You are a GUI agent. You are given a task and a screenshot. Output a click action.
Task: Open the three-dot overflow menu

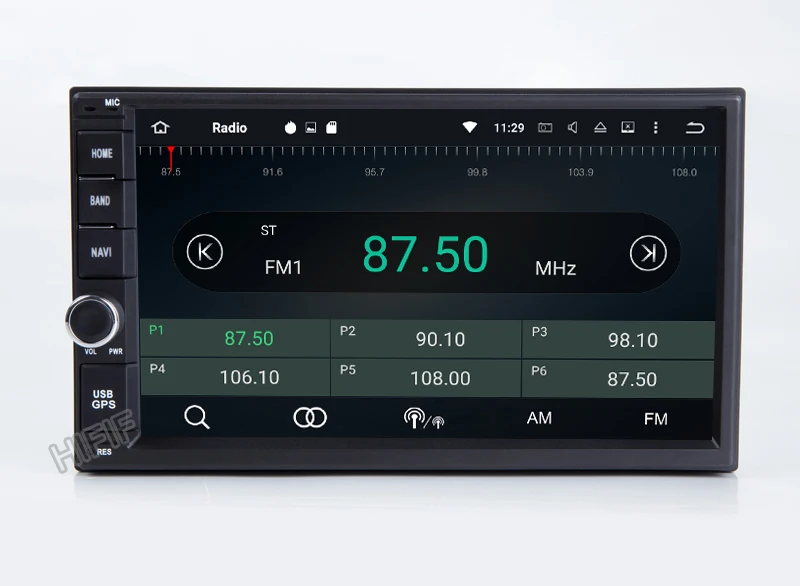(656, 128)
